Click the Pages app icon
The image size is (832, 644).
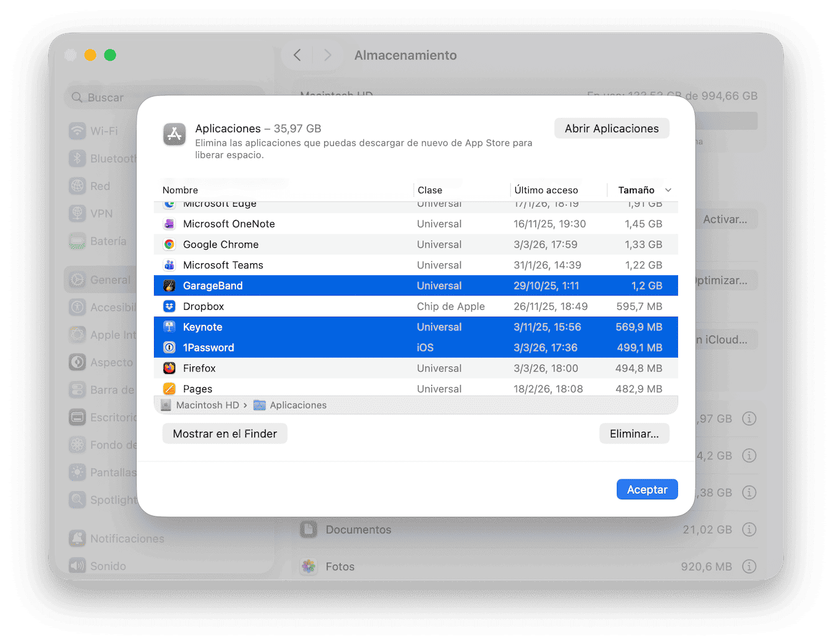169,389
